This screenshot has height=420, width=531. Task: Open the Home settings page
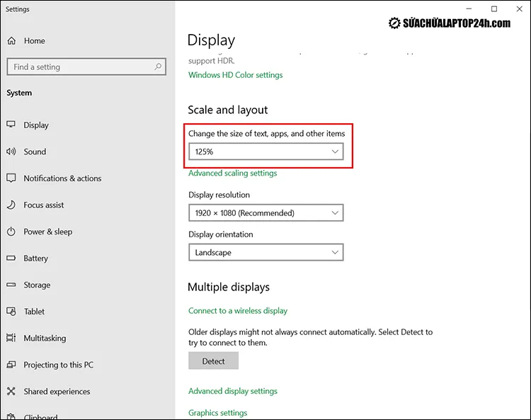(34, 41)
